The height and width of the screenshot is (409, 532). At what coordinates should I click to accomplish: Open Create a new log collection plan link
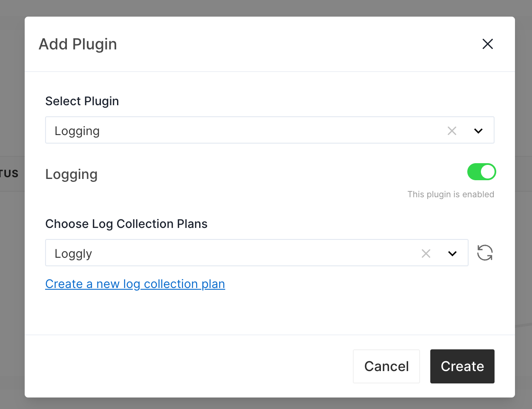[x=135, y=284]
